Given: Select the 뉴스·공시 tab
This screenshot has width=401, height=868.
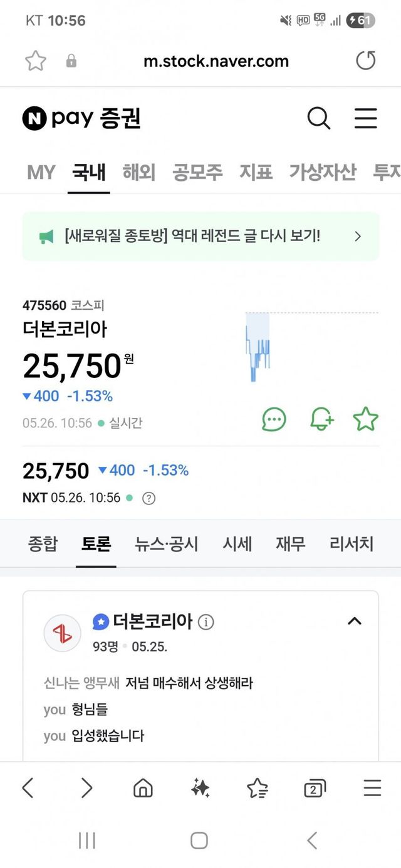Looking at the screenshot, I should pos(166,544).
